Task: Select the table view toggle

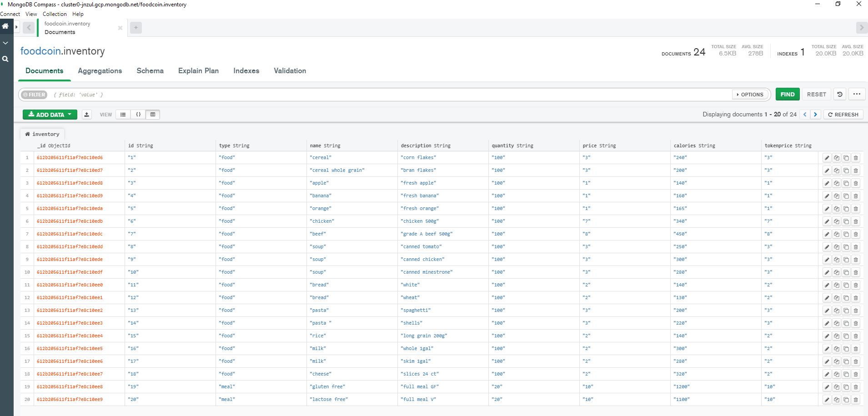Action: point(153,115)
